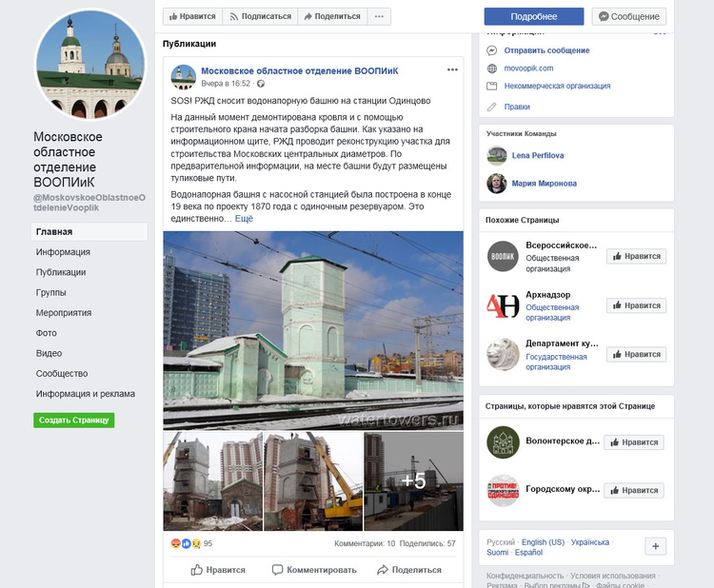Click the Правки link
This screenshot has width=714, height=588.
pos(517,107)
